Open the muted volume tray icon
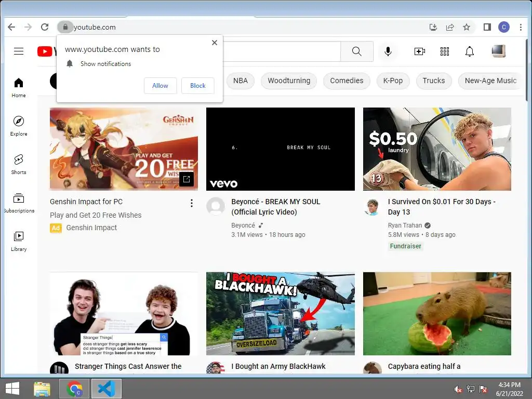This screenshot has width=532, height=399. 458,389
